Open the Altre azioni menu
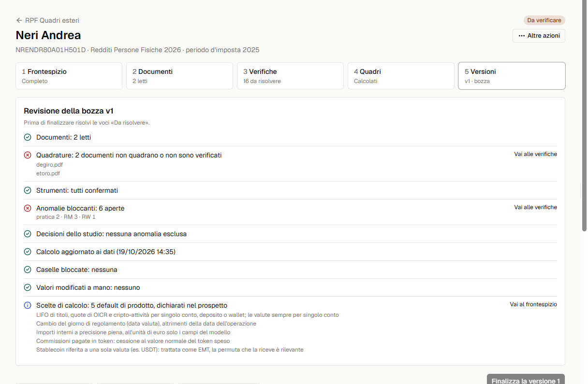This screenshot has width=588, height=384. pyautogui.click(x=539, y=36)
